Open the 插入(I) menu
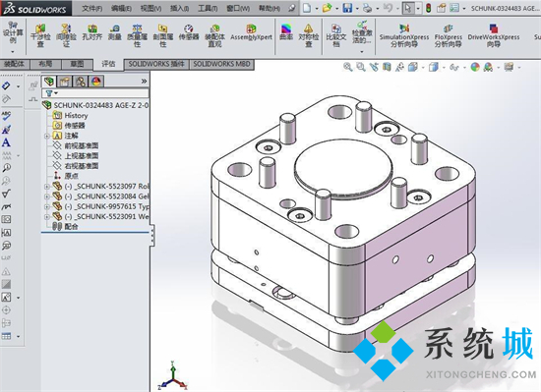Image resolution: width=541 pixels, height=392 pixels. click(x=179, y=8)
